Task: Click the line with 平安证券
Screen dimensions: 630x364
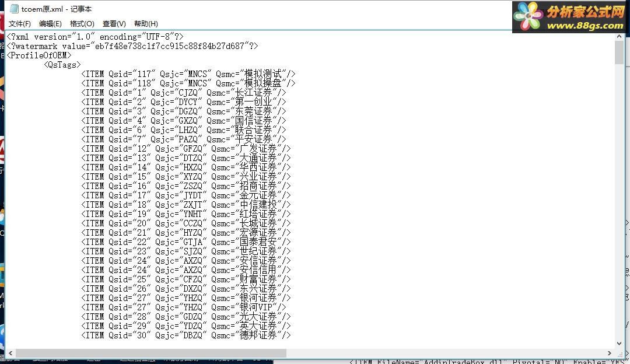Action: tap(184, 139)
